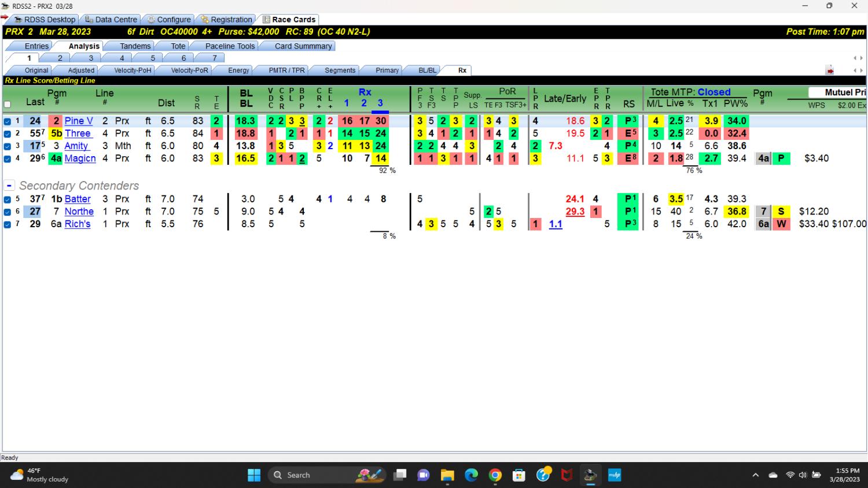Viewport: 868px width, 488px height.
Task: Open myHP taskbar icon
Action: [614, 475]
